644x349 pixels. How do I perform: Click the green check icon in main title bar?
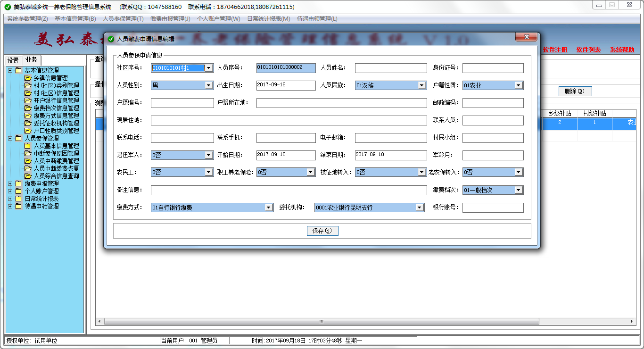pos(8,7)
